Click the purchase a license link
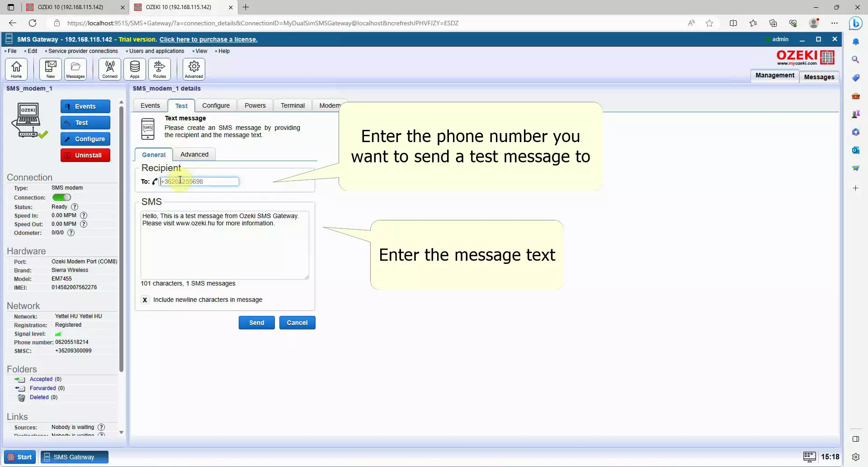This screenshot has height=467, width=868. point(208,39)
